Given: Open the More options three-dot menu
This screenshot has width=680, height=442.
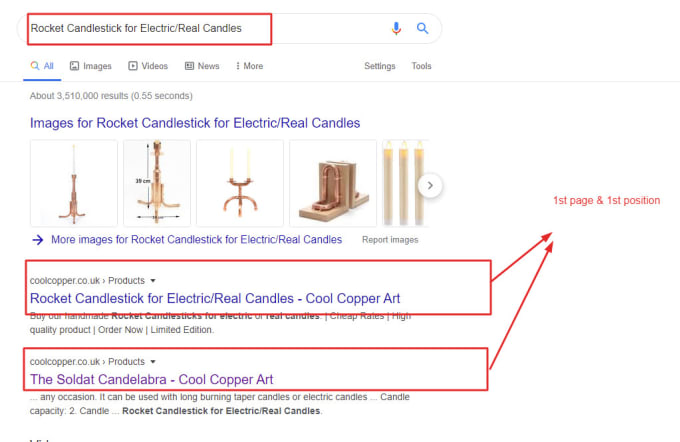Looking at the screenshot, I should (238, 66).
